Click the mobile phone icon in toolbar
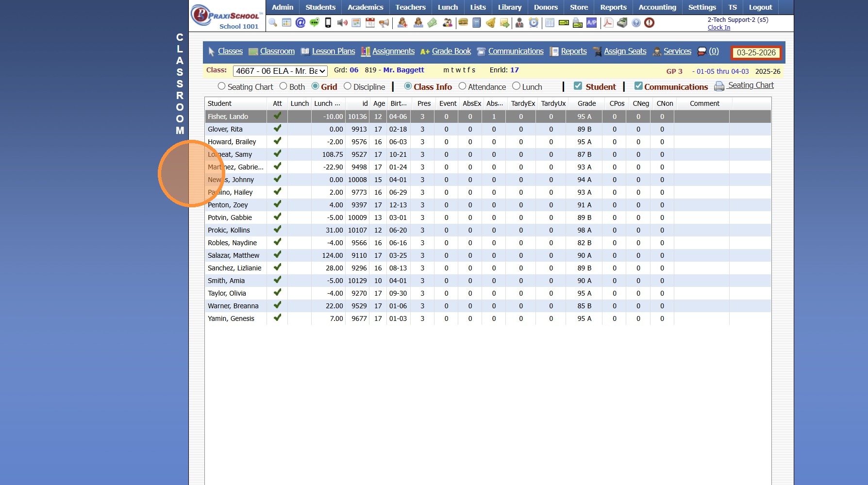Image resolution: width=868 pixels, height=485 pixels. pos(328,23)
